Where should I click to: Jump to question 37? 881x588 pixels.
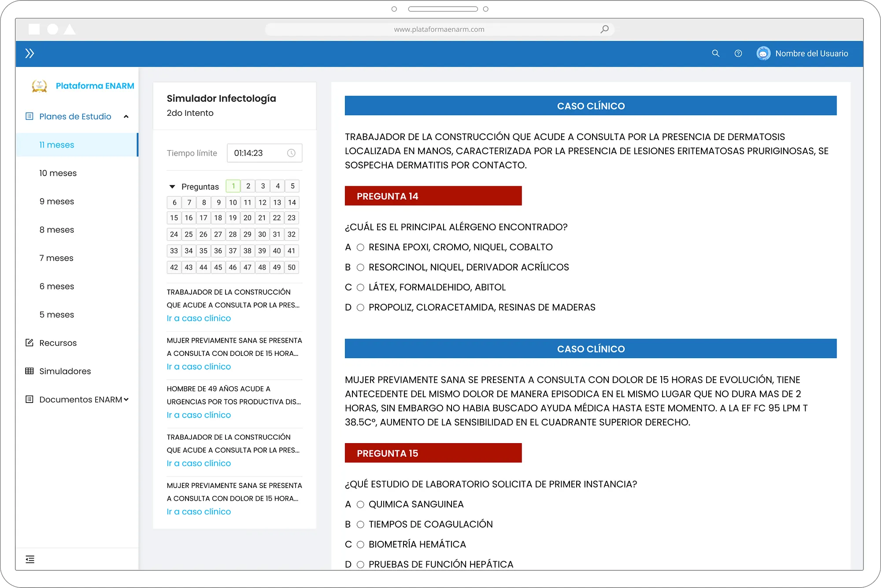coord(233,251)
